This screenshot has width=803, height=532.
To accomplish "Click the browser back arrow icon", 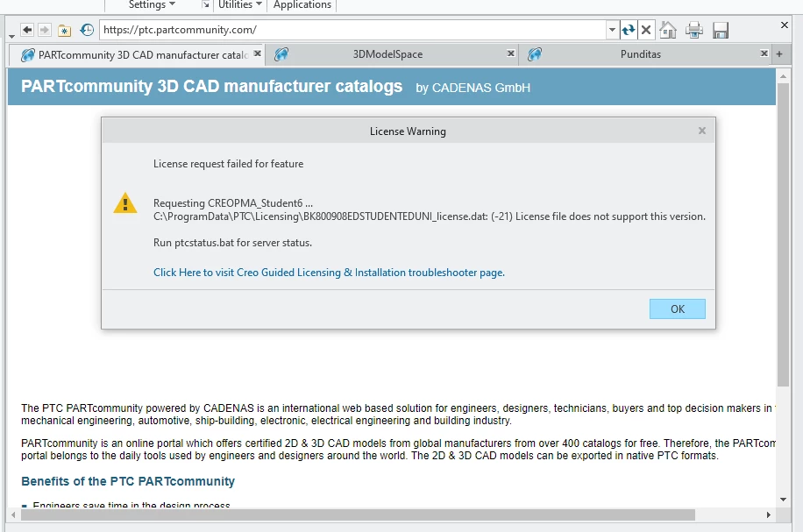I will tap(28, 30).
